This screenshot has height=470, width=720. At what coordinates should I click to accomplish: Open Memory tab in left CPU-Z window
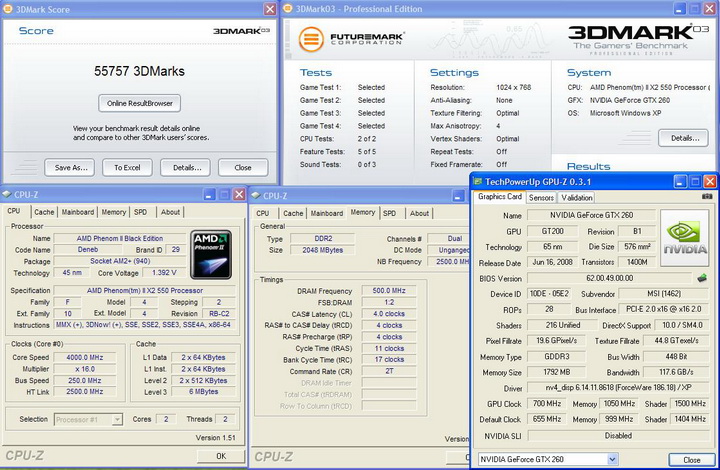pyautogui.click(x=113, y=212)
